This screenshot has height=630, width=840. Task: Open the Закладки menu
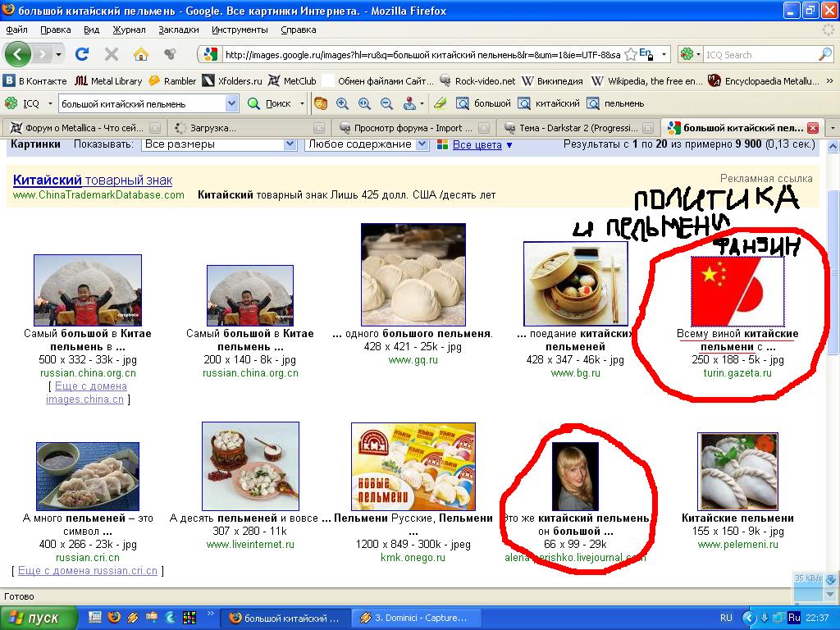pyautogui.click(x=178, y=30)
